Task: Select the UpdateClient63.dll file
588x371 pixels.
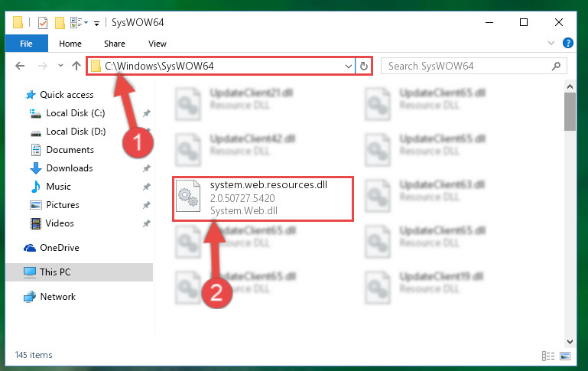Action: pyautogui.click(x=425, y=195)
